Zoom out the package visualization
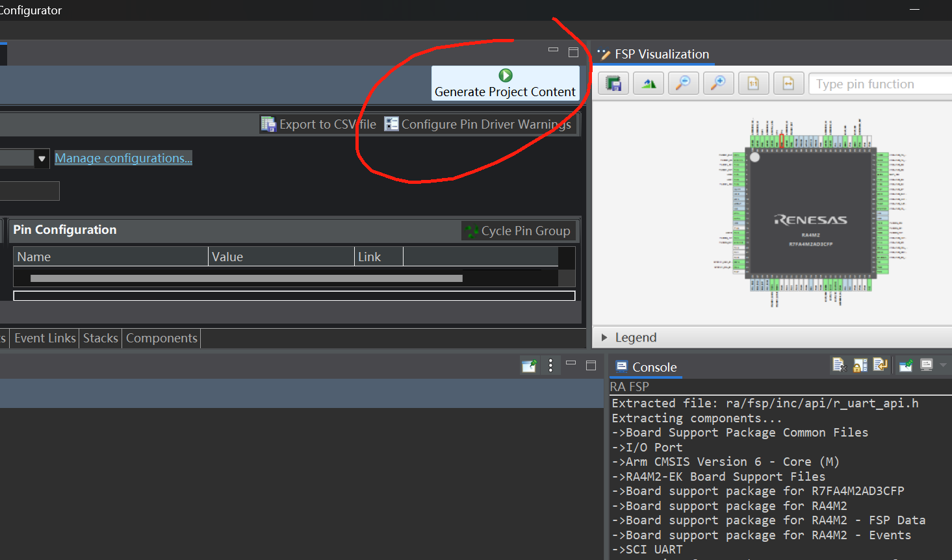Screen dimensions: 952x560 coord(684,83)
